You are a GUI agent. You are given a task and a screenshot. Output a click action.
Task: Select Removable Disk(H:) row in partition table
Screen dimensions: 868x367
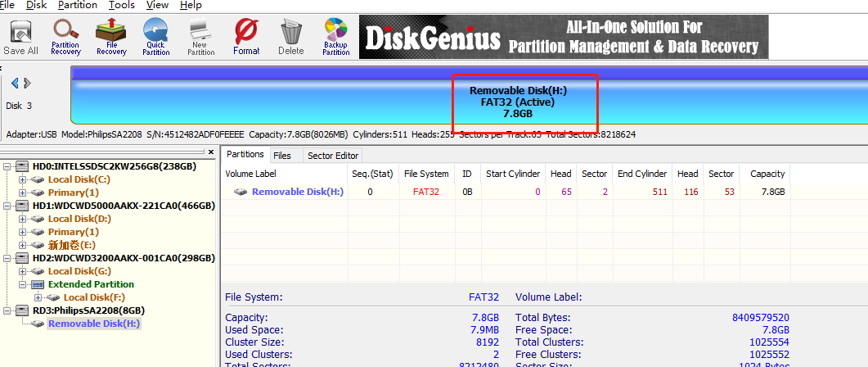[506, 192]
